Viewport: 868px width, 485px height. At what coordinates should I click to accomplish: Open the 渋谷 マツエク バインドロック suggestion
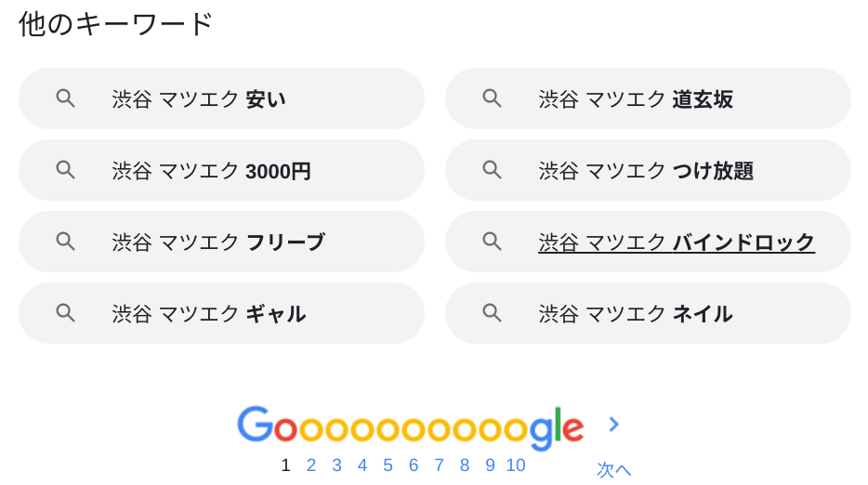677,242
